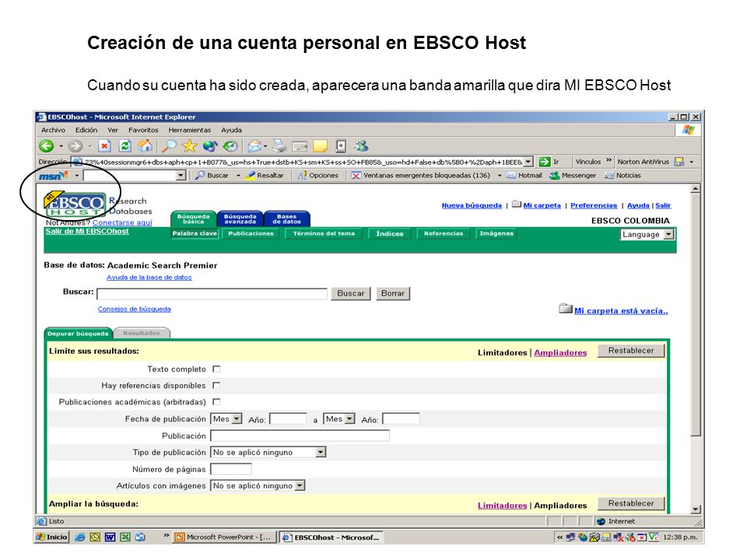Open the Messenger people icon in IE toolbar
This screenshot has width=747, height=560.
pos(362,146)
